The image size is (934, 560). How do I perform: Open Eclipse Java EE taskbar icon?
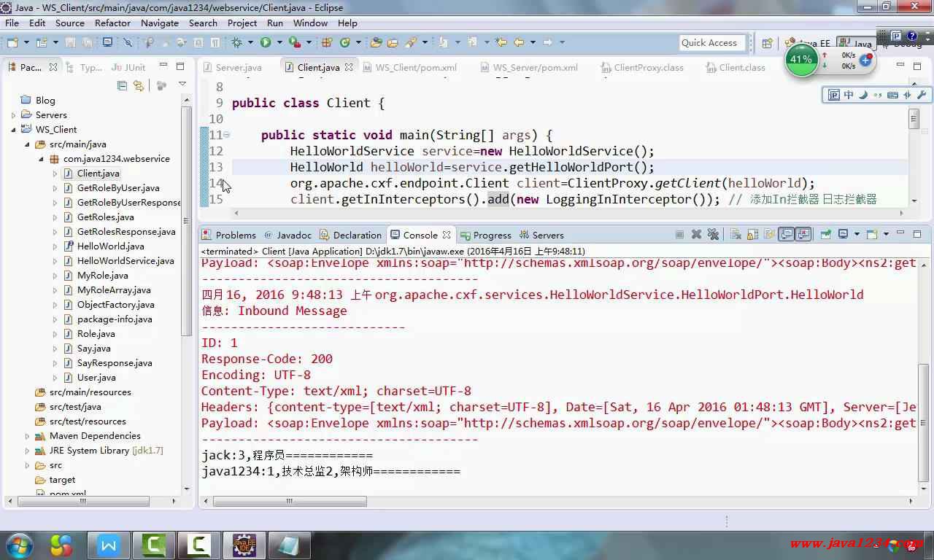click(244, 545)
